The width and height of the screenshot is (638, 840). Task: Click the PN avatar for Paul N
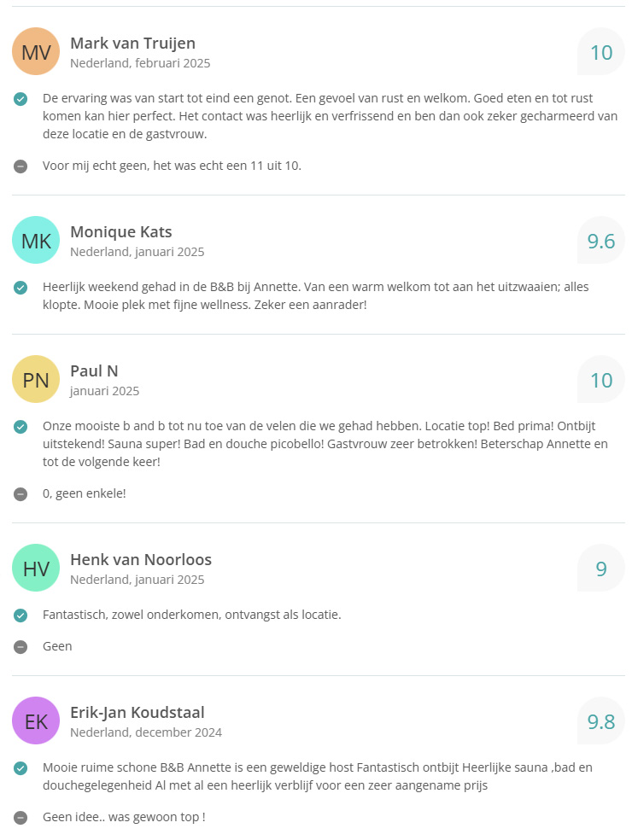[36, 380]
